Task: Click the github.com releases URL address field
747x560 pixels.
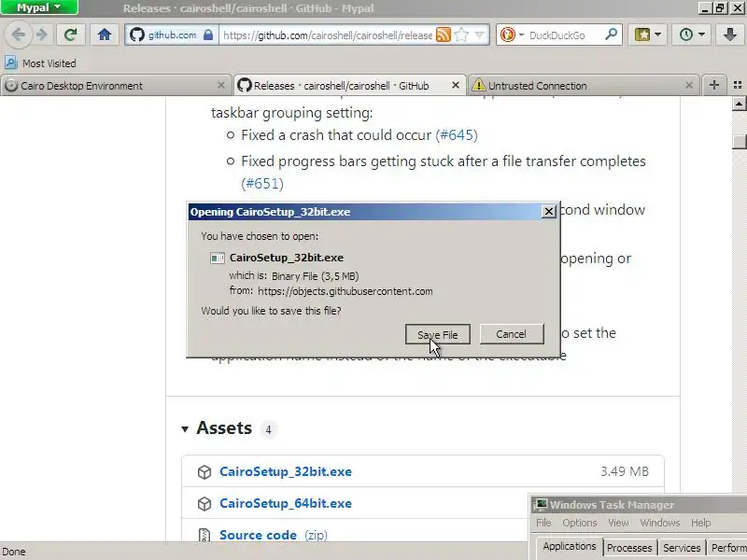Action: point(328,35)
